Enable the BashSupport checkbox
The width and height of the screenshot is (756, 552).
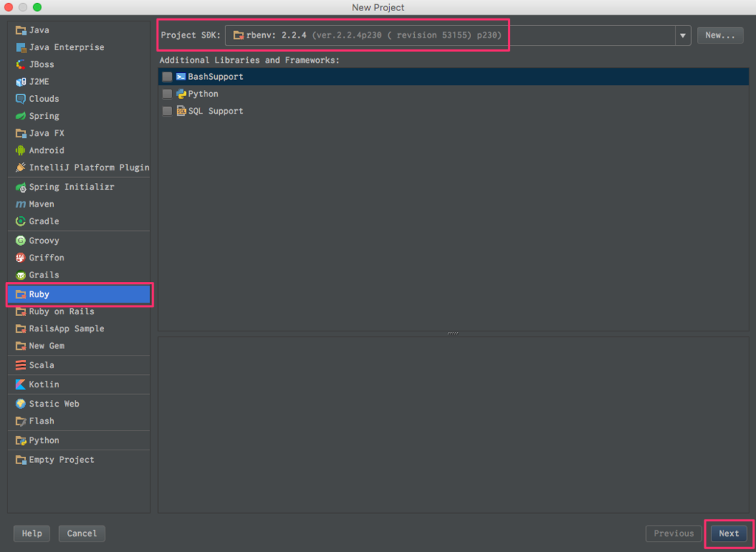pyautogui.click(x=168, y=77)
